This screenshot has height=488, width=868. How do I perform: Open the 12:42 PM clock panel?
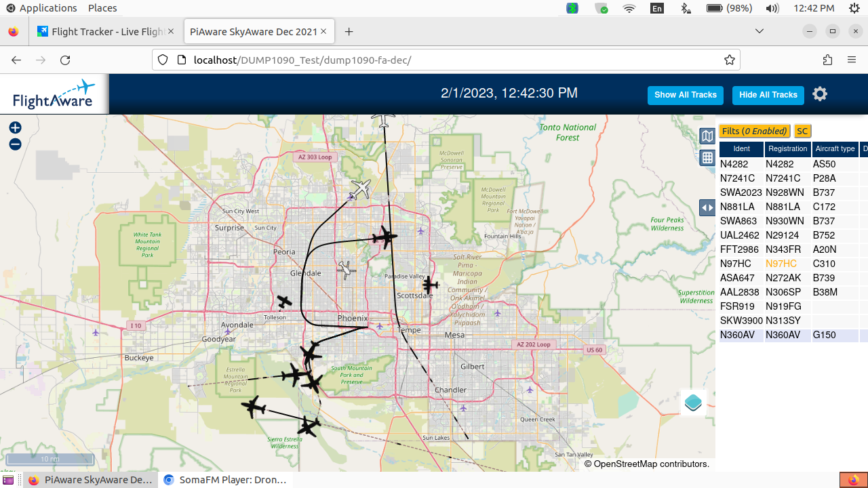tap(814, 8)
